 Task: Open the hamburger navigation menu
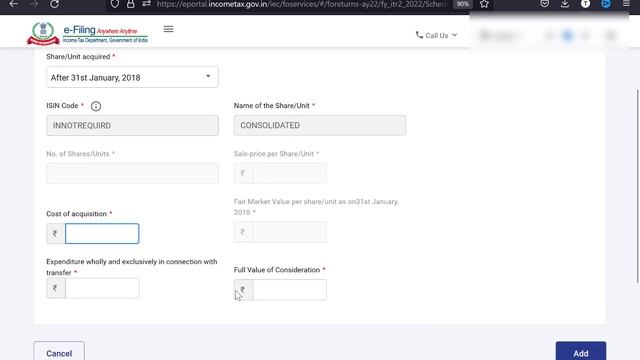(168, 29)
